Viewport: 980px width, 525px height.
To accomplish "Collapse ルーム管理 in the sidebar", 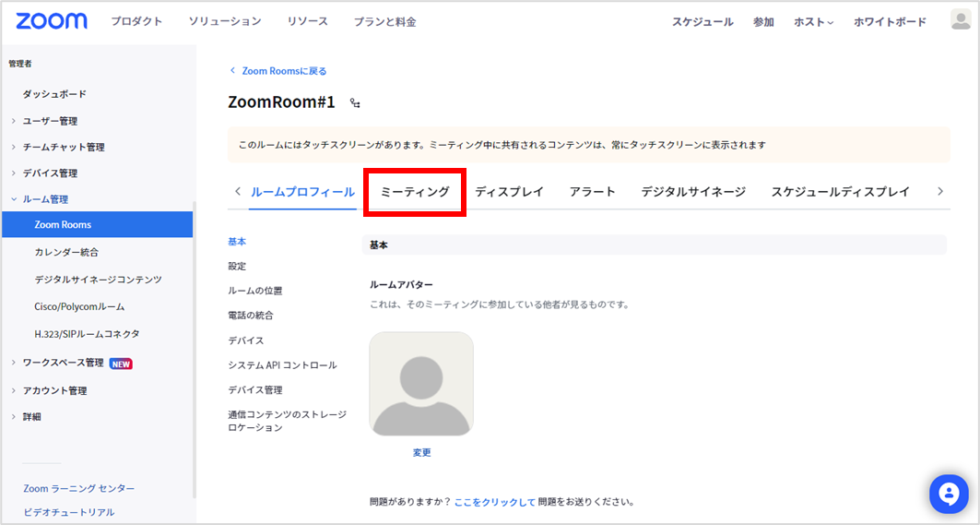I will (45, 199).
